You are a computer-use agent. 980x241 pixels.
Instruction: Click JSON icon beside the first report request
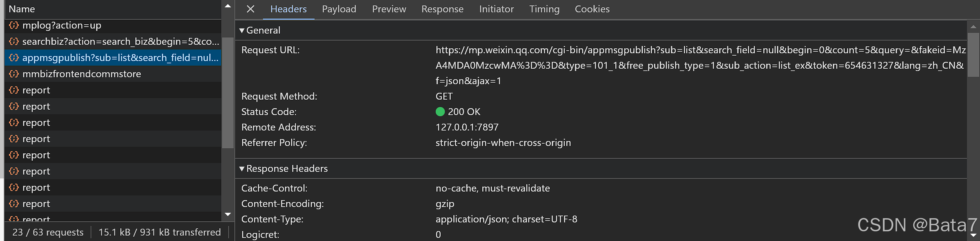(x=13, y=90)
